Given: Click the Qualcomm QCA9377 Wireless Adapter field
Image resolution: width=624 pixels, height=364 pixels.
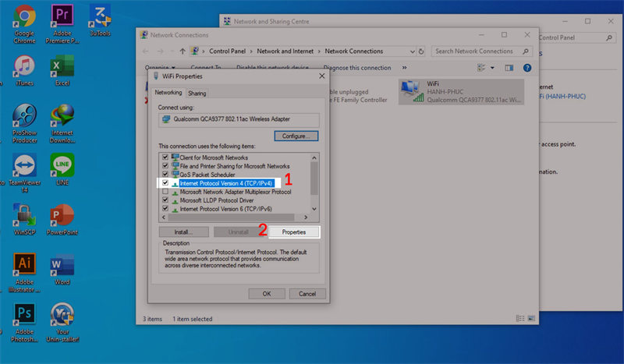Looking at the screenshot, I should [x=239, y=119].
